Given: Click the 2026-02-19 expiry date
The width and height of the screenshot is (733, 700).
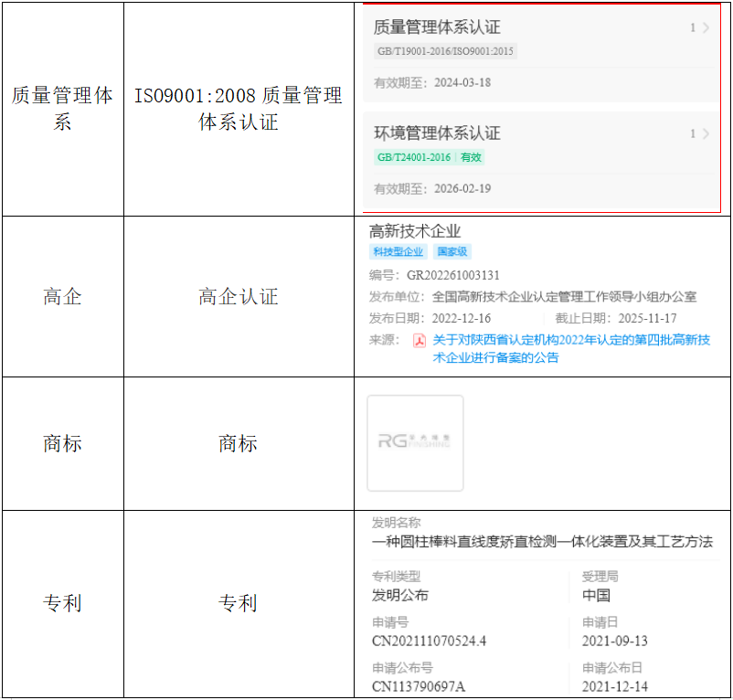Looking at the screenshot, I should tap(462, 189).
